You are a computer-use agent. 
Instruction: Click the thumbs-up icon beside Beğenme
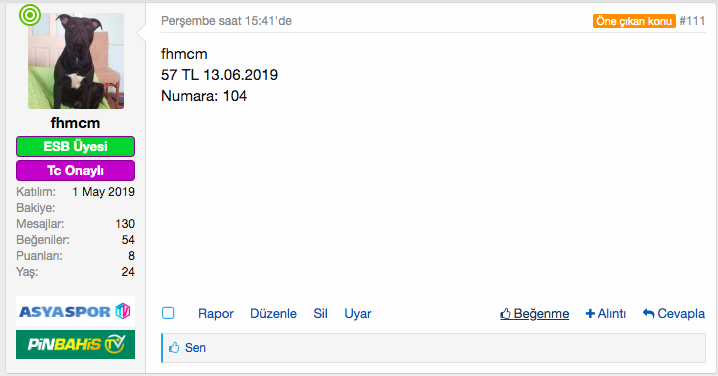(x=506, y=314)
